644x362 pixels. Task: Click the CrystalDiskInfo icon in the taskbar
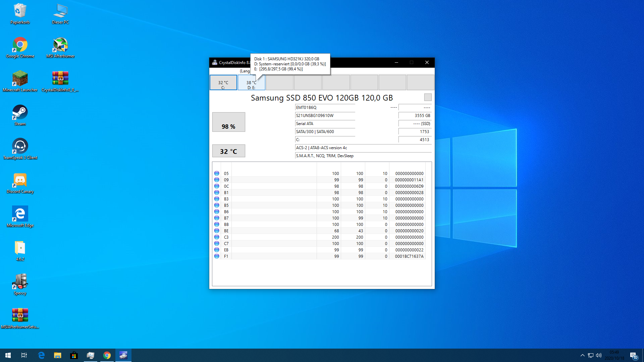click(123, 355)
